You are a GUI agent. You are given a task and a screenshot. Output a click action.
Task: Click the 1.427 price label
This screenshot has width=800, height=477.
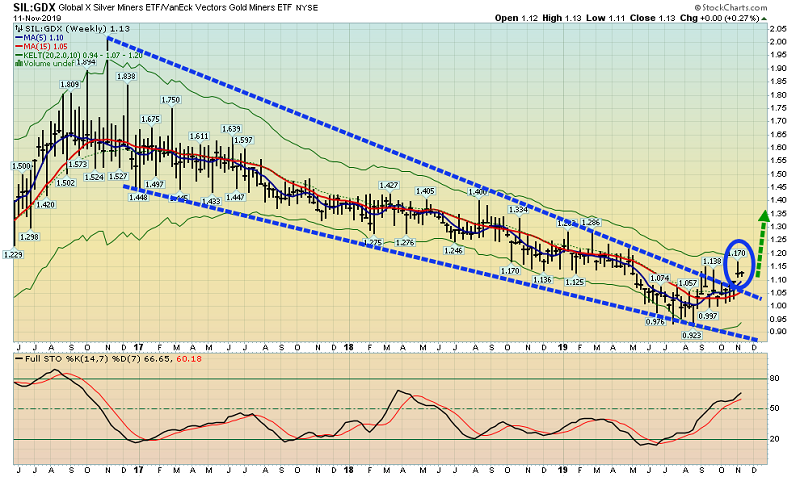pyautogui.click(x=389, y=185)
